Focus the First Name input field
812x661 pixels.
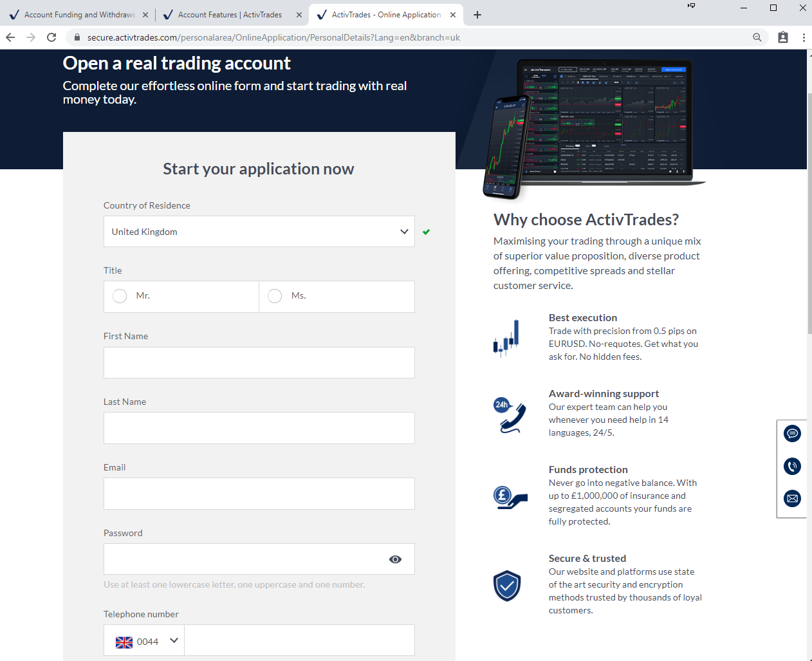[x=259, y=362]
